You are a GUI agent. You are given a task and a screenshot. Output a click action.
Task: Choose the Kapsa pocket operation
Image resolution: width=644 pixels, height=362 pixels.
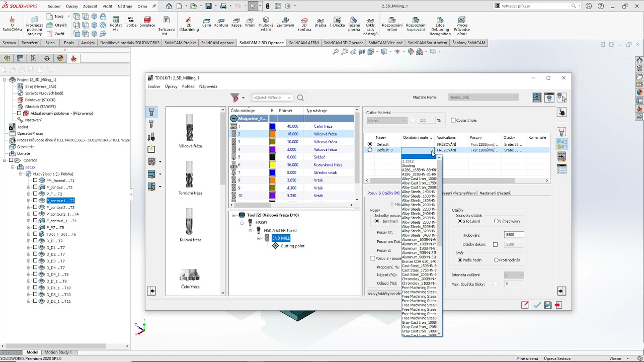[236, 22]
